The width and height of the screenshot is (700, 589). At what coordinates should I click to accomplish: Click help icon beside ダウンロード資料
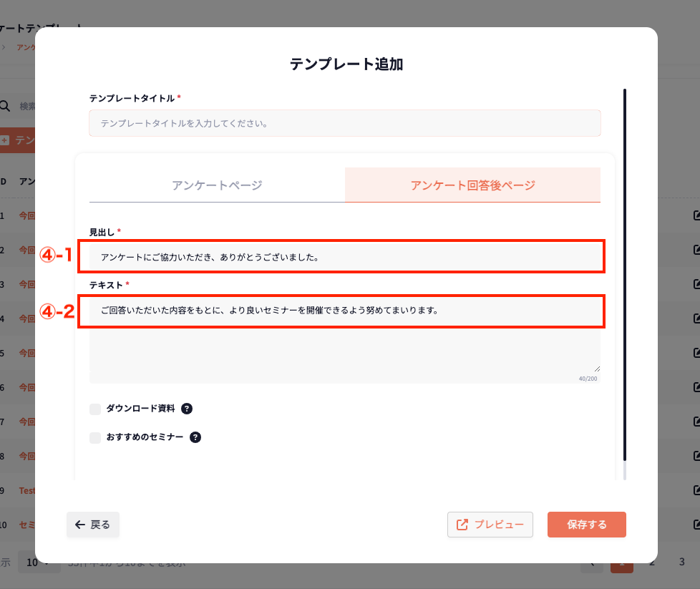coord(187,409)
